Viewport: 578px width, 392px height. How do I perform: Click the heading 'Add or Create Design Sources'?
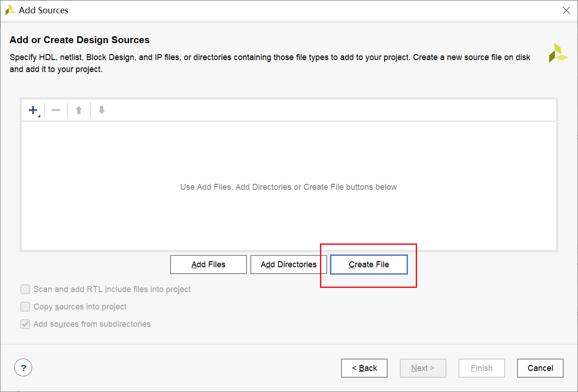pyautogui.click(x=80, y=40)
